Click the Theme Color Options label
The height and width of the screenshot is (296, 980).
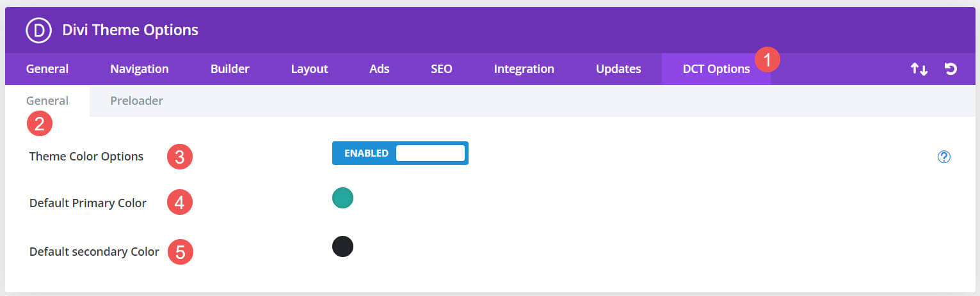pos(86,156)
